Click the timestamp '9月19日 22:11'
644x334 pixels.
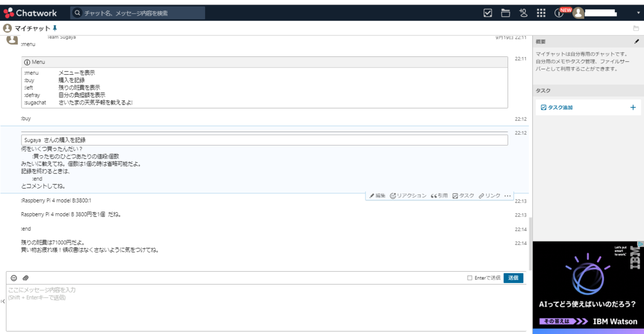[x=511, y=38]
